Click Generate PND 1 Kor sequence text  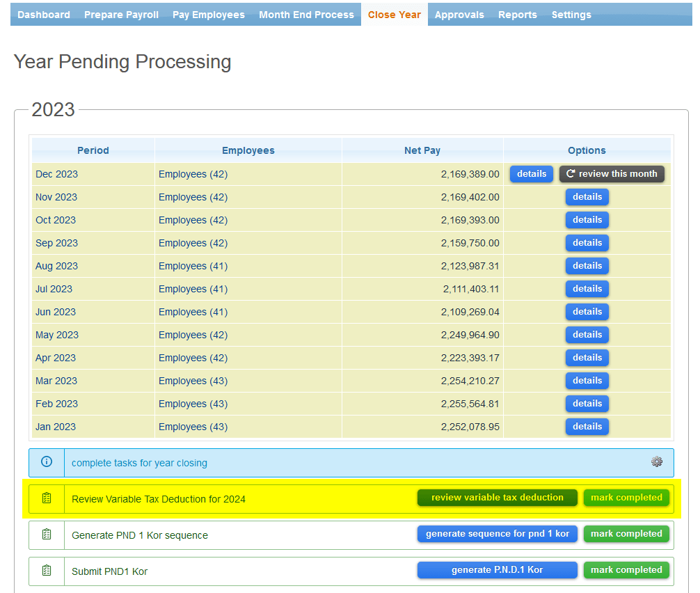click(x=140, y=535)
